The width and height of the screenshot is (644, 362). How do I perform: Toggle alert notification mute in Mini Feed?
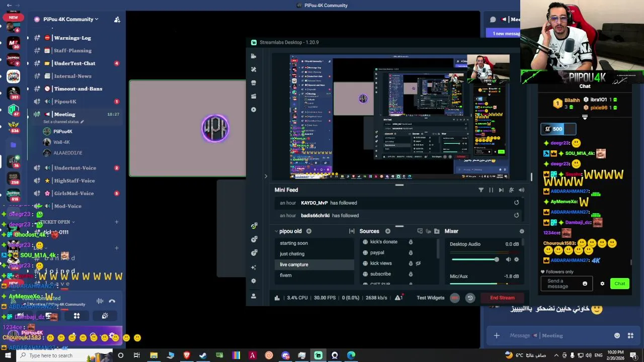point(511,190)
